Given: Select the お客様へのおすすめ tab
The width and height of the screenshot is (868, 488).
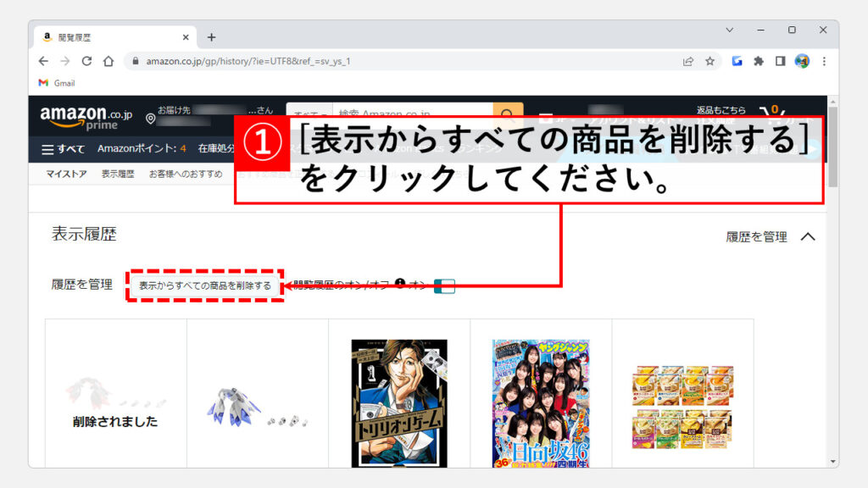Looking at the screenshot, I should tap(186, 175).
